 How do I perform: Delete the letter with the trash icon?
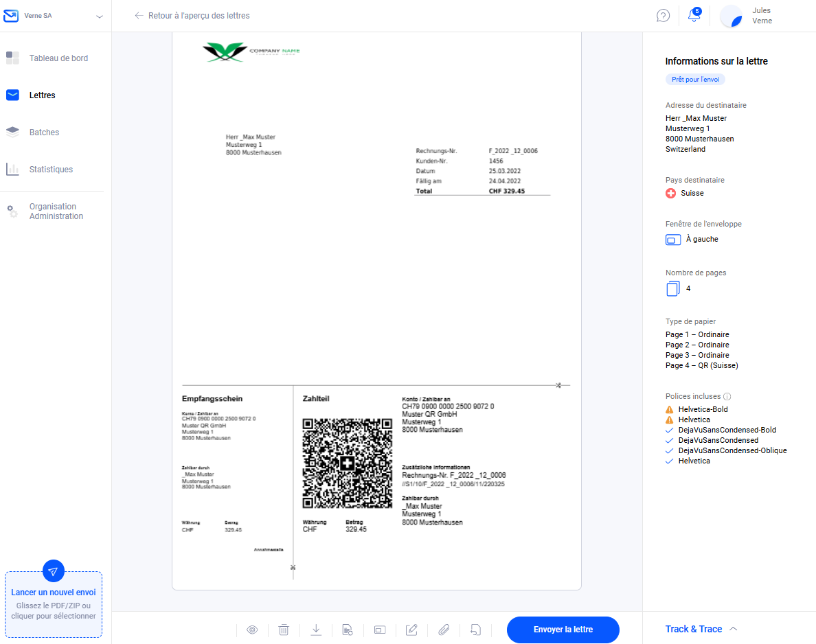click(284, 630)
